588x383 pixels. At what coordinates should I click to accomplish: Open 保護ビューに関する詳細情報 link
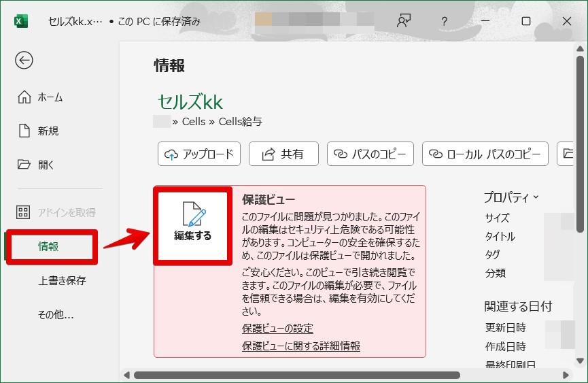pyautogui.click(x=300, y=346)
